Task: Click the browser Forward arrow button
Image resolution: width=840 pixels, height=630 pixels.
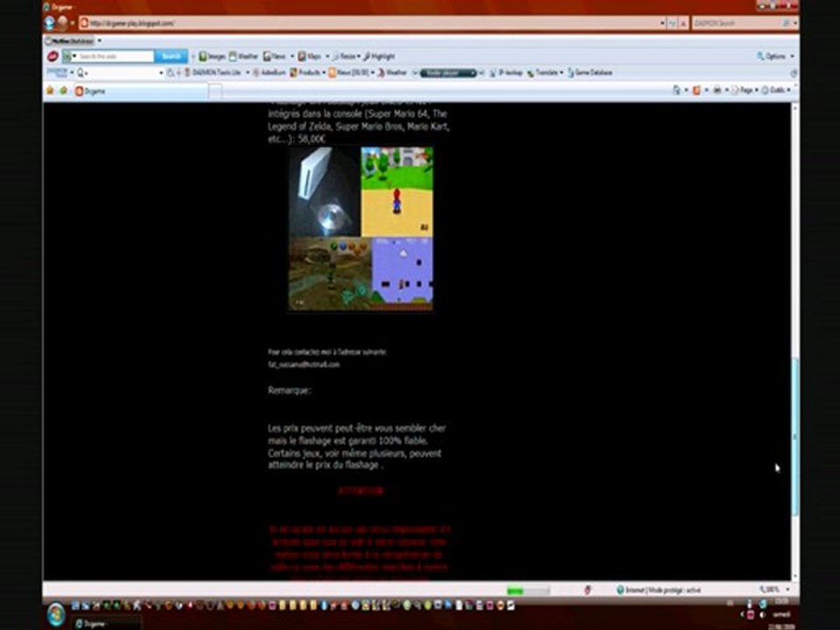Action: [x=63, y=23]
